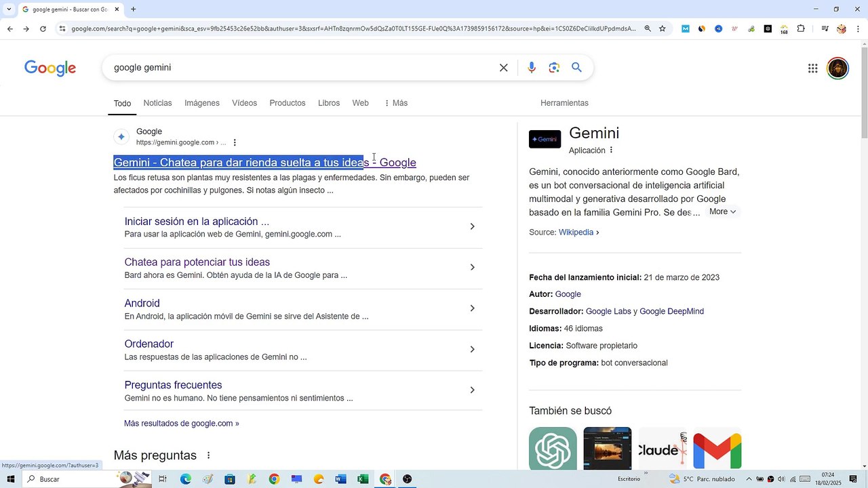868x488 pixels.
Task: Open the Herramientas search tools
Action: [x=564, y=103]
